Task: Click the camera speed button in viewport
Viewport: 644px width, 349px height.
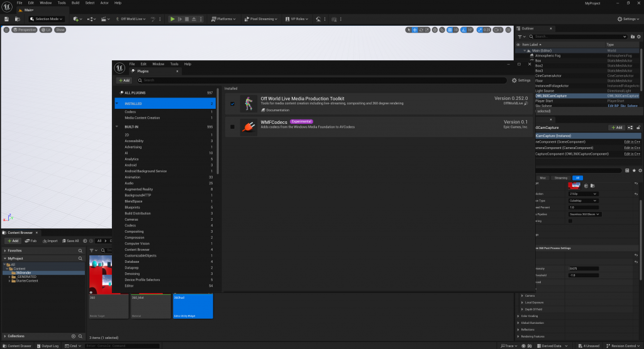Action: [498, 30]
